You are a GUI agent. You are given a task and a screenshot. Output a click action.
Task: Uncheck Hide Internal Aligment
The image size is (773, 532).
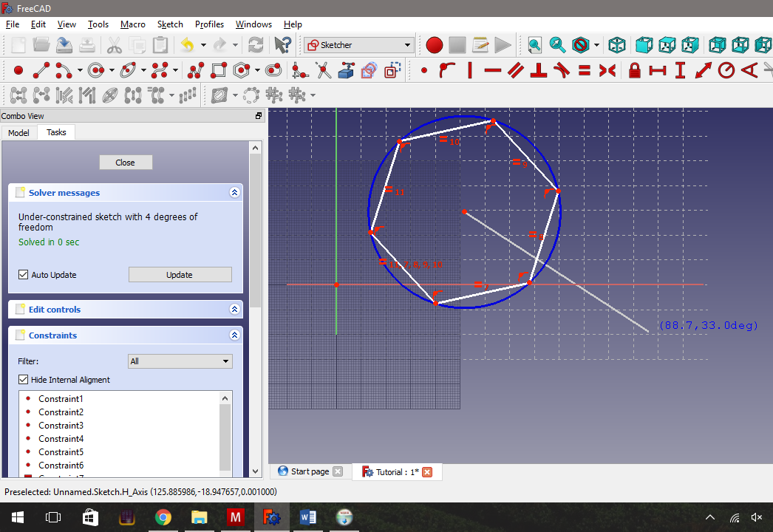[22, 379]
